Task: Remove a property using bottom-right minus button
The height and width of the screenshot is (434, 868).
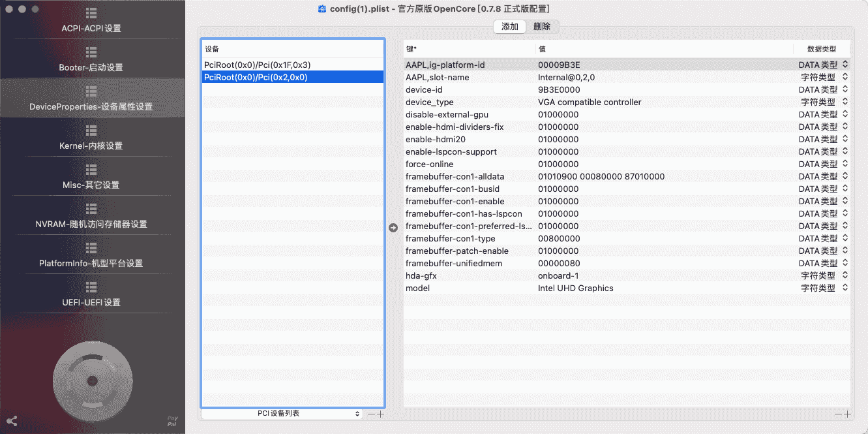Action: coord(839,414)
